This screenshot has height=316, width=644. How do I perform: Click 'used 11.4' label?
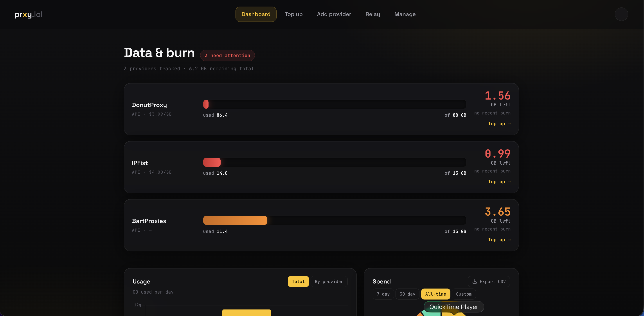[x=215, y=231]
